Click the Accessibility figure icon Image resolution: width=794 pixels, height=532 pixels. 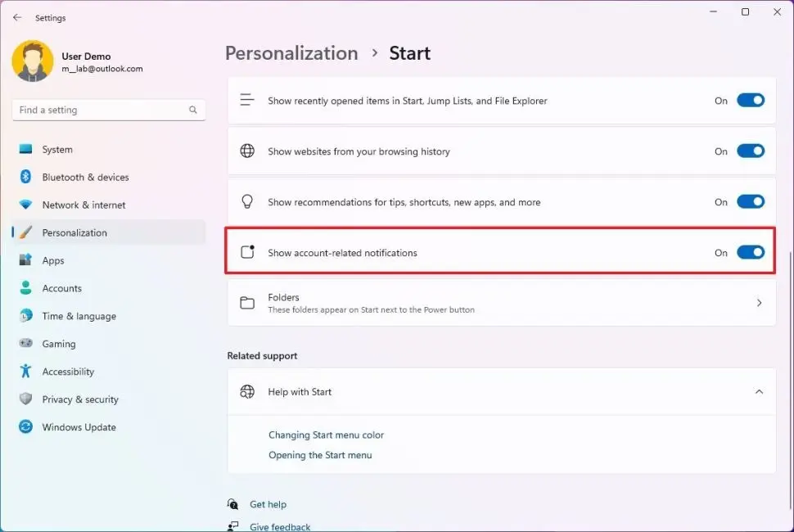click(x=25, y=371)
